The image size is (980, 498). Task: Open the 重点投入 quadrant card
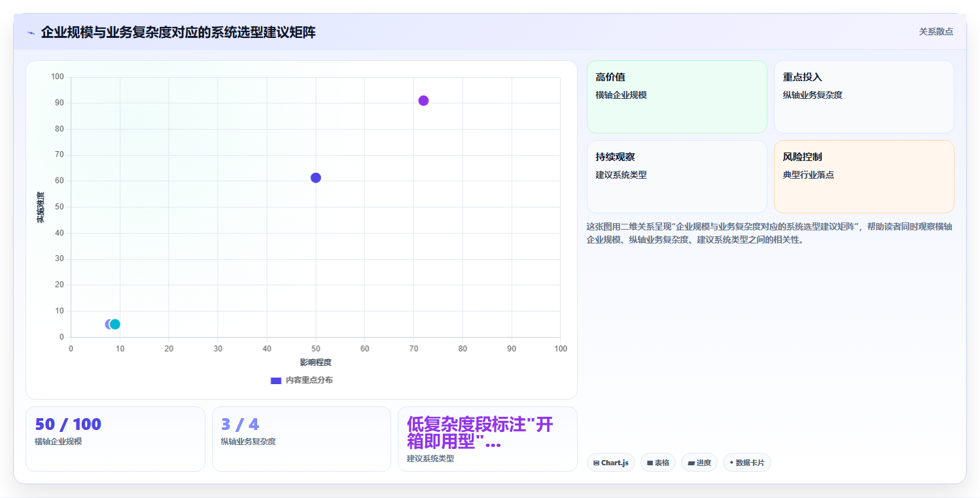[x=864, y=97]
